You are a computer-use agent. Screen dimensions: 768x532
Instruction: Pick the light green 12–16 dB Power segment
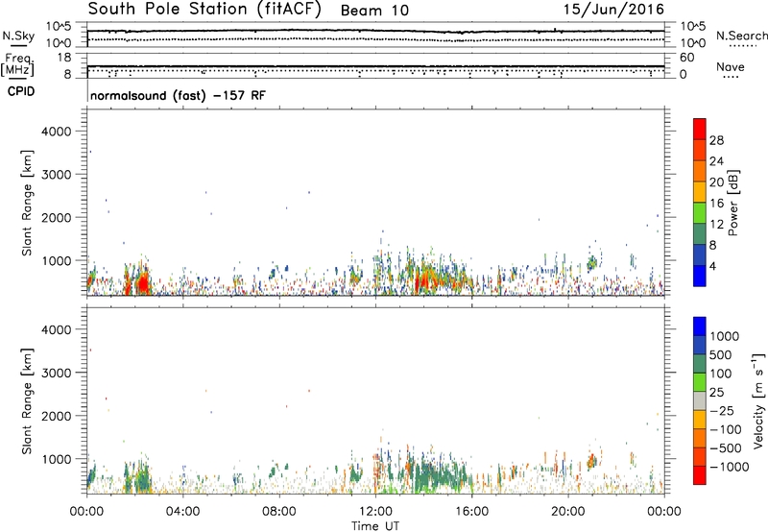pyautogui.click(x=700, y=213)
